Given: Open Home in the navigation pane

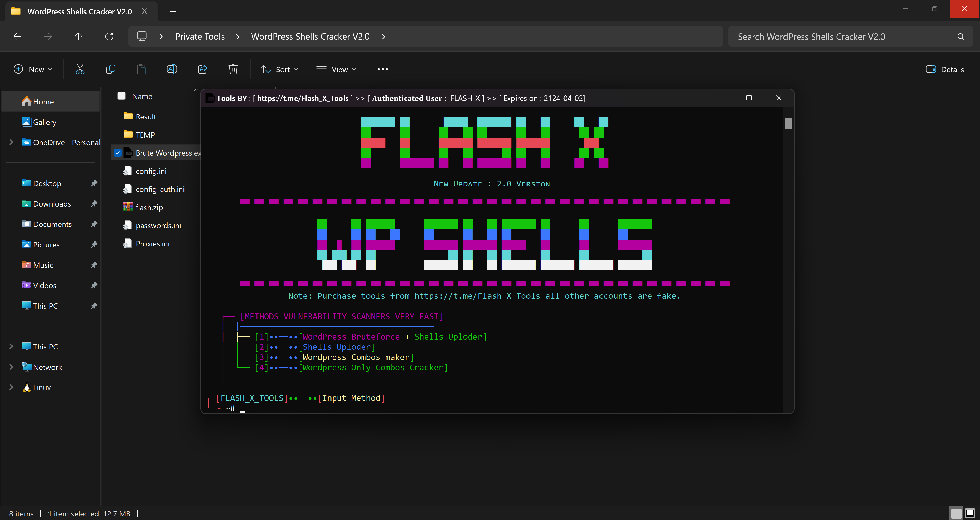Looking at the screenshot, I should [x=51, y=102].
